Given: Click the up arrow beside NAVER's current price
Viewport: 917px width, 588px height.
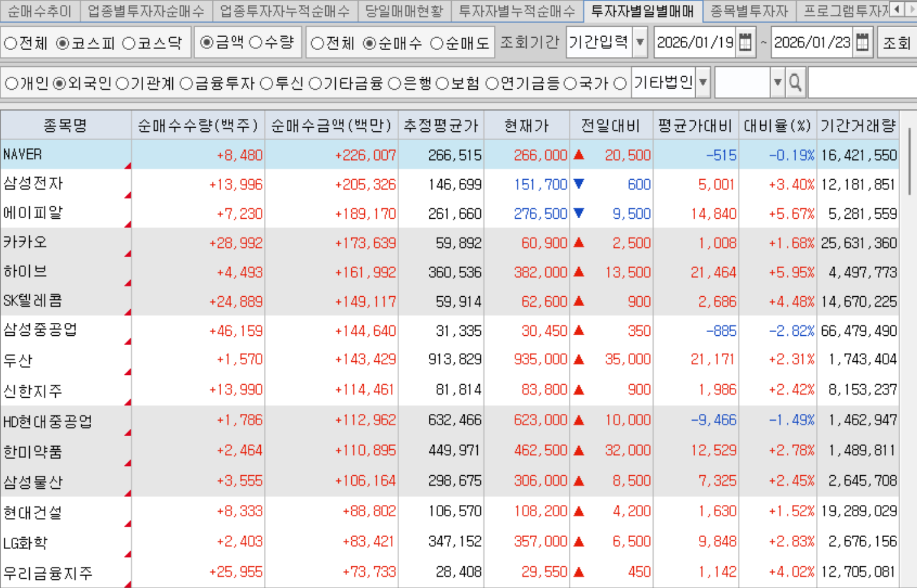Looking at the screenshot, I should [579, 155].
